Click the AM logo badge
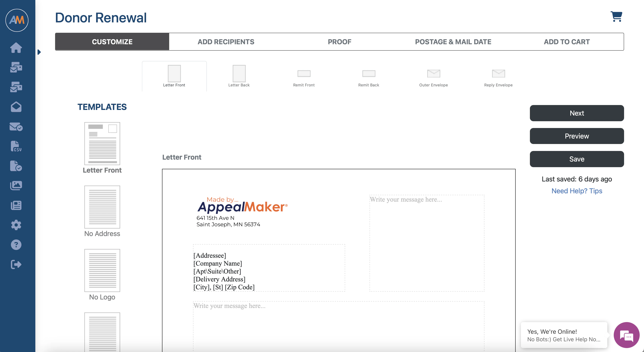 [17, 20]
